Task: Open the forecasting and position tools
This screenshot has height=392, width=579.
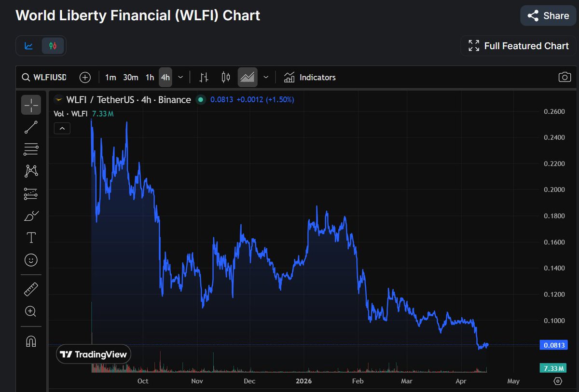Action: click(31, 194)
